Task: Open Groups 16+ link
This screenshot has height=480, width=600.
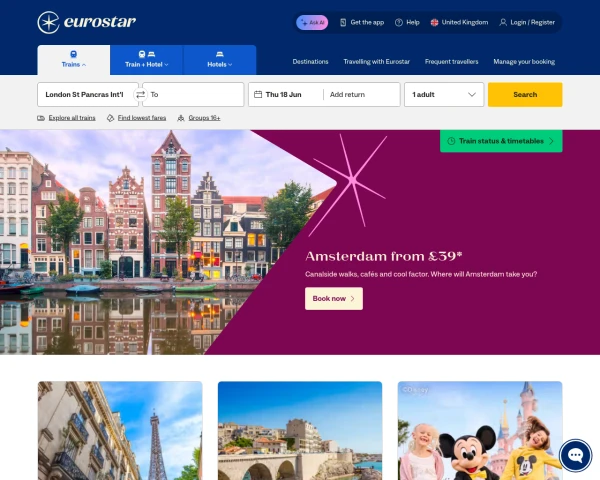Action: [x=204, y=118]
